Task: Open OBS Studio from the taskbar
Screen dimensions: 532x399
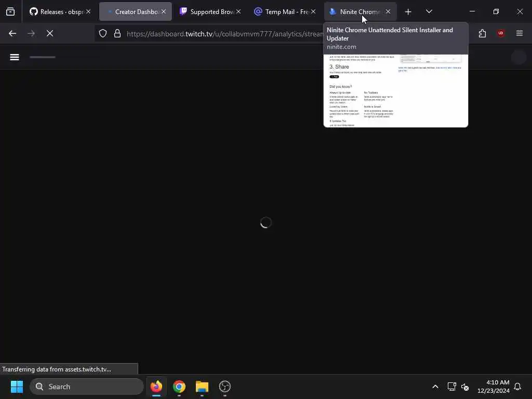Action: click(x=224, y=387)
